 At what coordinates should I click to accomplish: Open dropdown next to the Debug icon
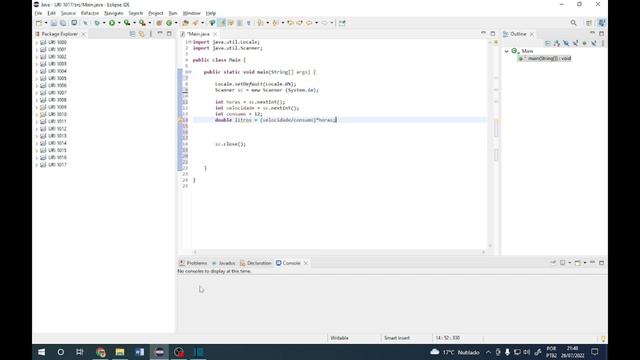(x=104, y=23)
